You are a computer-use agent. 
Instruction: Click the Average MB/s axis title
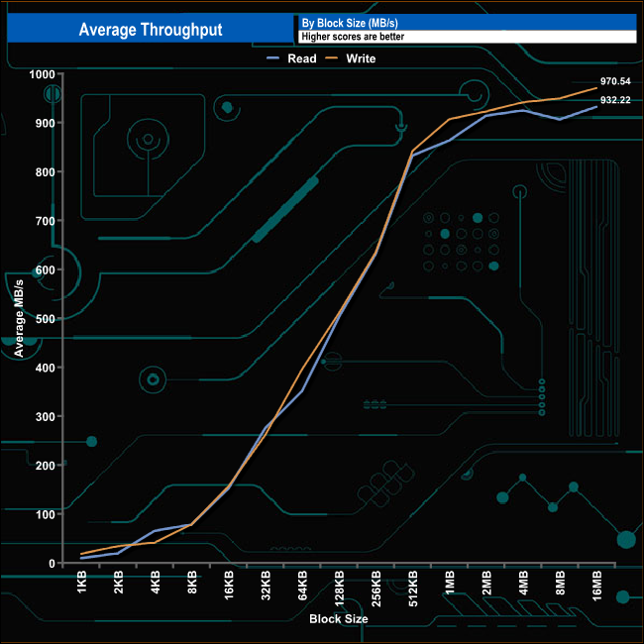pos(19,318)
